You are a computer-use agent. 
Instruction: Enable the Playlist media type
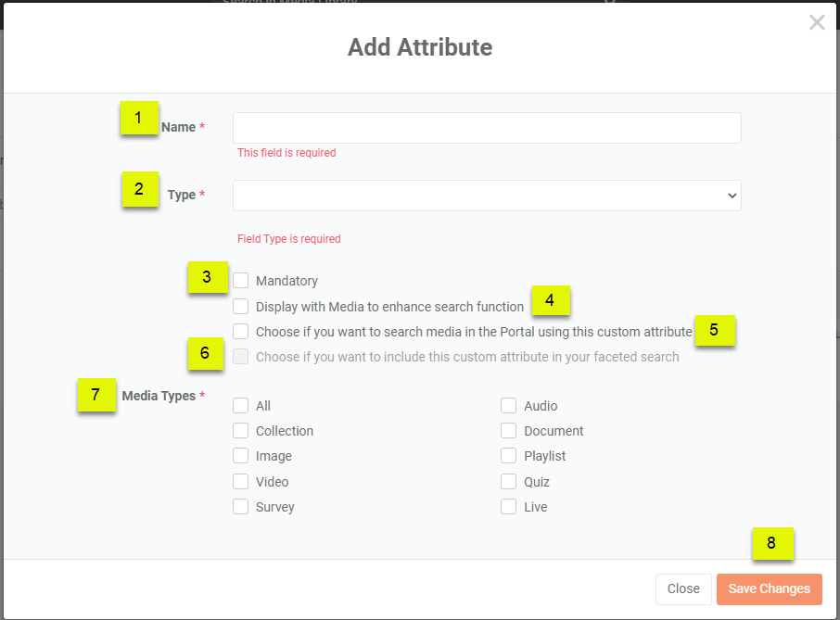click(508, 456)
